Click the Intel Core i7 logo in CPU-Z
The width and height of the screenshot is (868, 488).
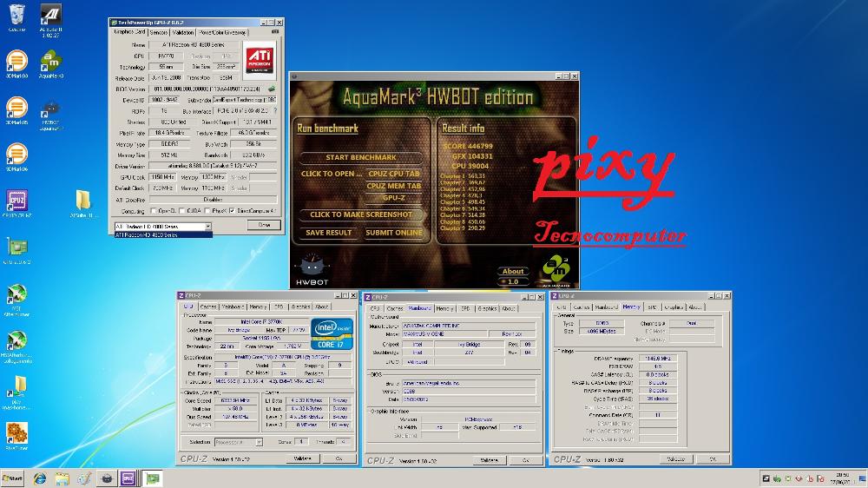pos(332,333)
